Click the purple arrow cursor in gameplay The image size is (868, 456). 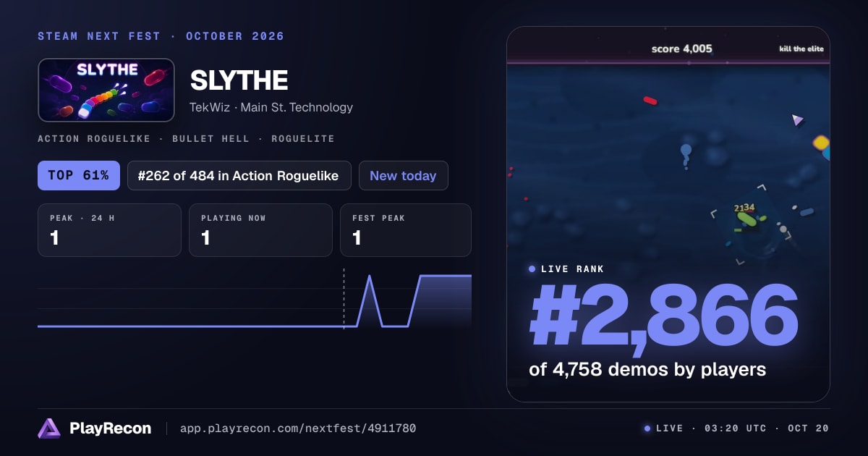coord(797,119)
